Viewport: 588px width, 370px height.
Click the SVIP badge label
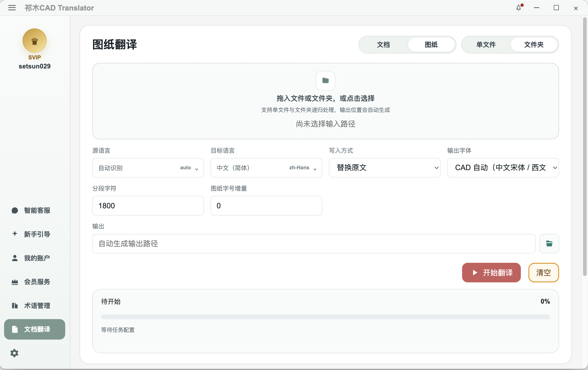[35, 57]
